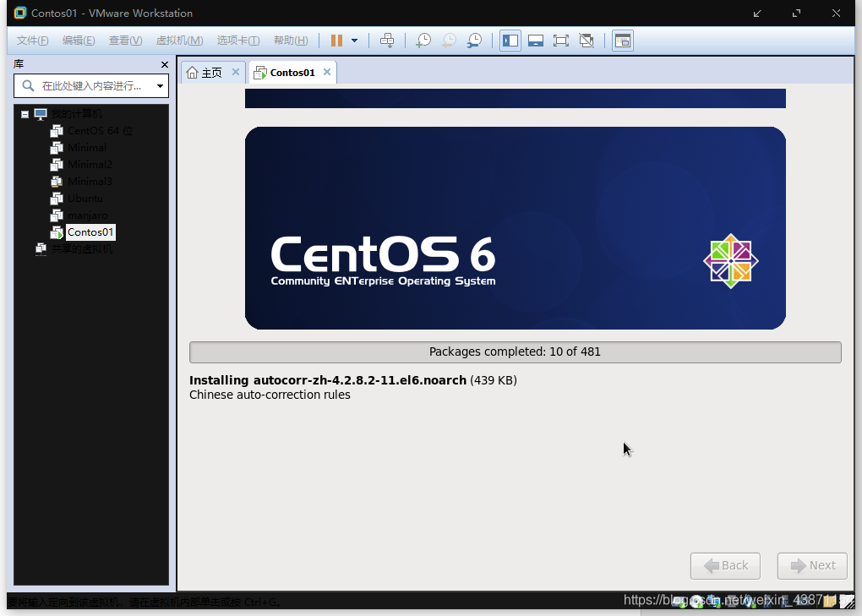Click the CentOS pinwheel logo
Screen dimensions: 862x616
pos(731,261)
